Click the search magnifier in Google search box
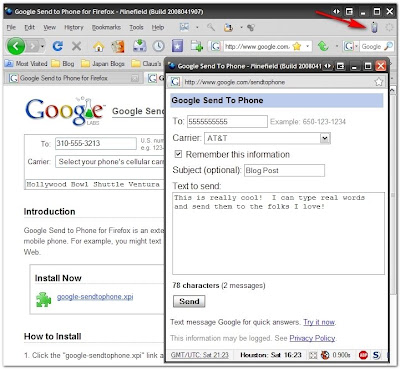400x369 pixels. [x=388, y=46]
